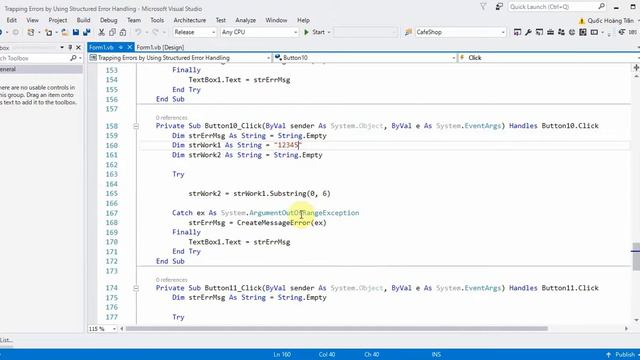The height and width of the screenshot is (360, 640).
Task: Click the toolbox briefcase icon in the toolbar
Action: coord(550,32)
